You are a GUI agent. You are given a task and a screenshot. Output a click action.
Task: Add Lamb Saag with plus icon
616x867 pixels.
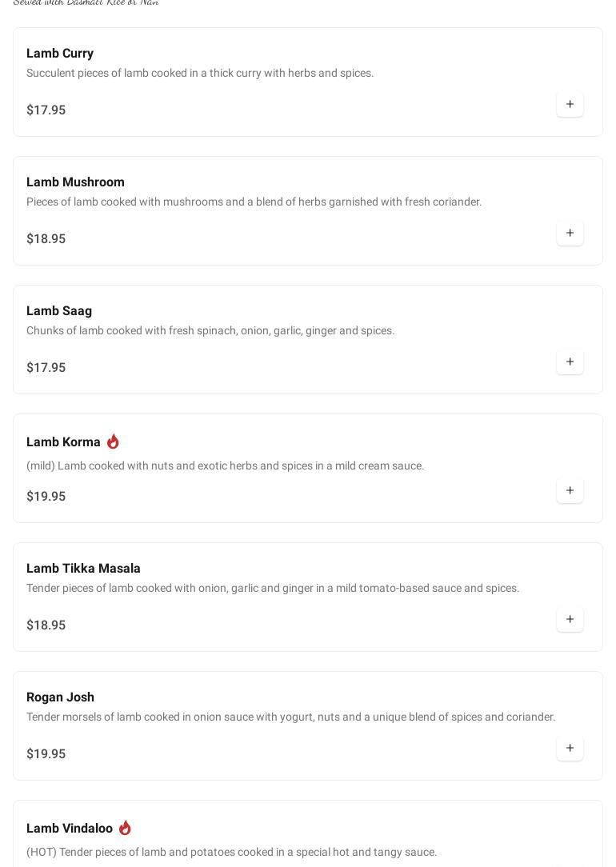pyautogui.click(x=570, y=362)
